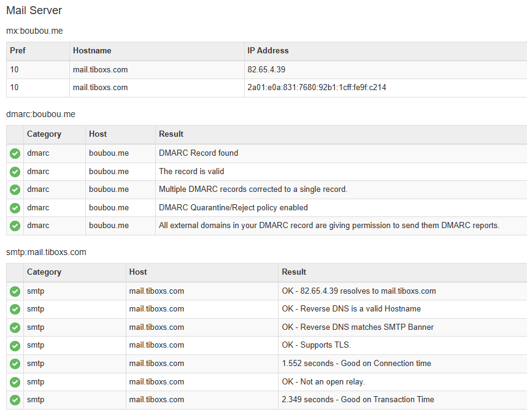Click the smtp:mail.tiboxs.com heading
The image size is (527, 420).
tap(46, 252)
